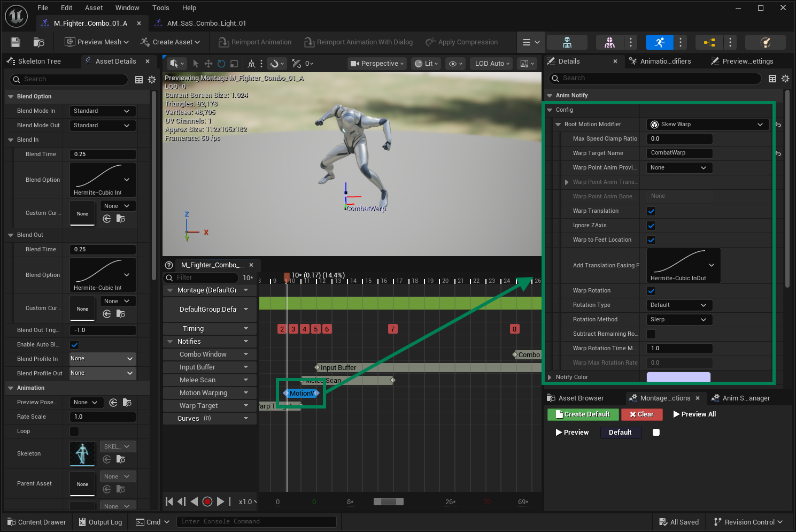Click the timeline help question mark icon
The image size is (796, 532).
tap(169, 265)
